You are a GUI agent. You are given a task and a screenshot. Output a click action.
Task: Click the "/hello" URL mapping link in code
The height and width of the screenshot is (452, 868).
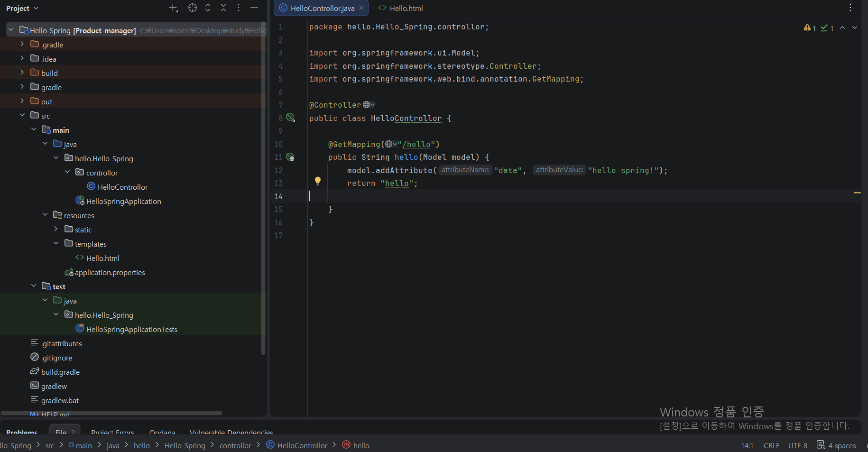[416, 144]
